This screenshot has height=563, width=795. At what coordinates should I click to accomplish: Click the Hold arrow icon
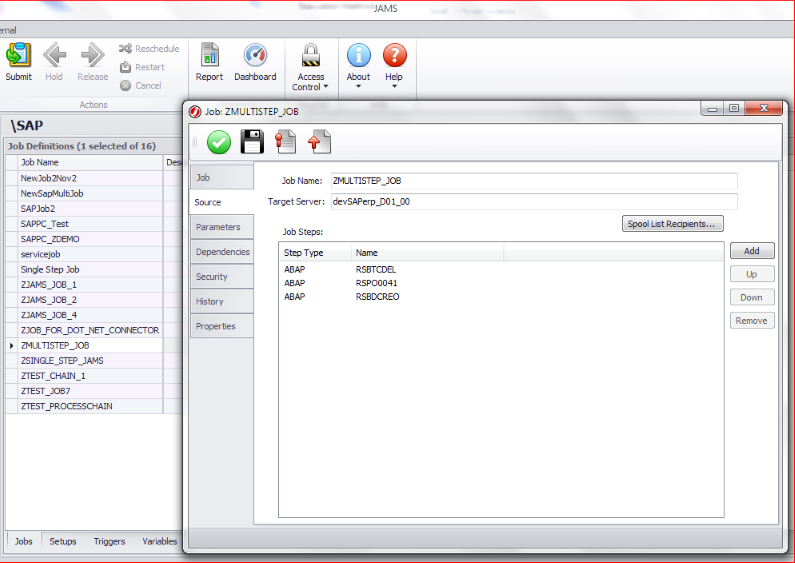54,55
